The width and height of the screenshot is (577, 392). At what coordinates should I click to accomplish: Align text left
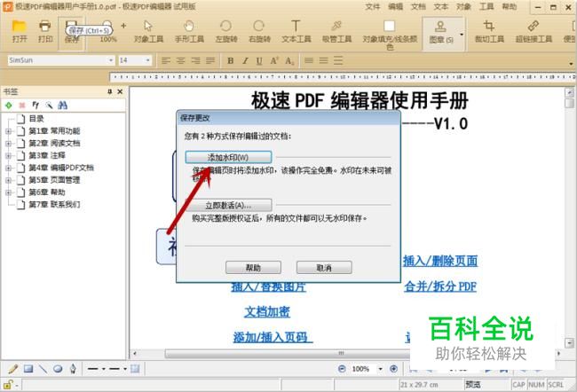166,60
